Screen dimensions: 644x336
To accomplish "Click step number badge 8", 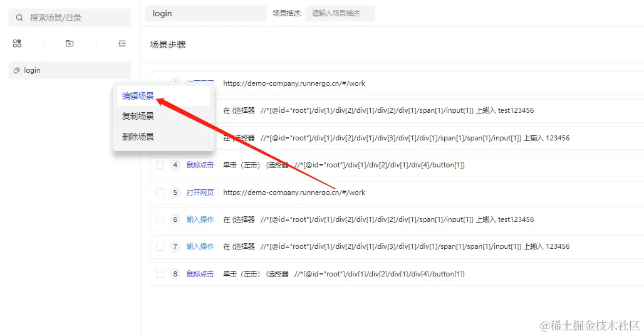I will click(175, 274).
